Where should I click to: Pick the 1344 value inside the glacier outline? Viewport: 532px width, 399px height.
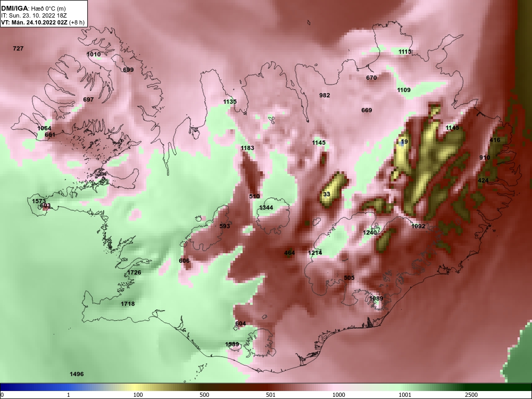point(266,207)
